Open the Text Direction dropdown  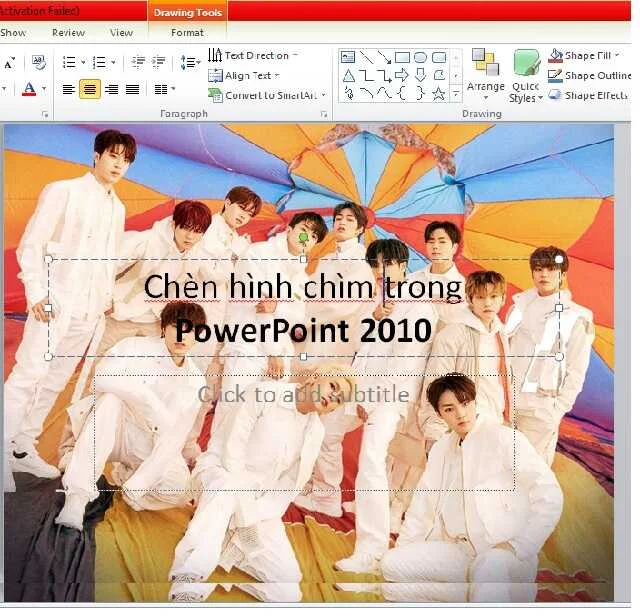pos(296,55)
